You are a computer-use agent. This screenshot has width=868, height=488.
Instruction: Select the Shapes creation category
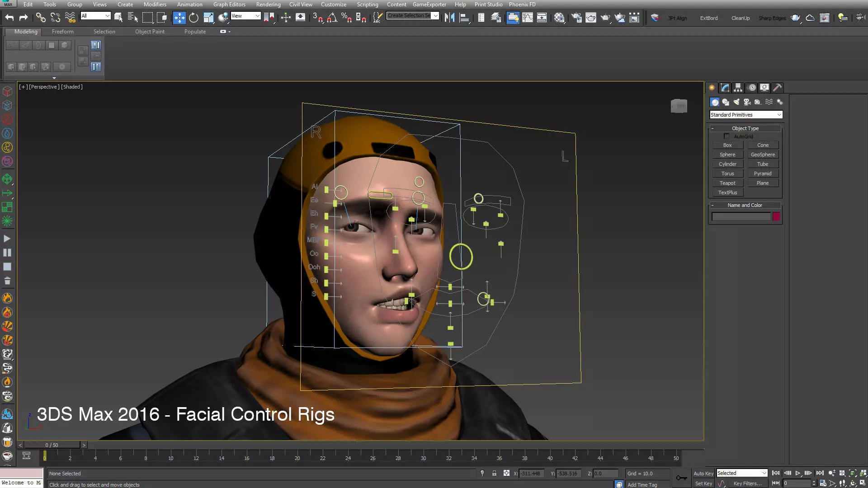pos(726,102)
